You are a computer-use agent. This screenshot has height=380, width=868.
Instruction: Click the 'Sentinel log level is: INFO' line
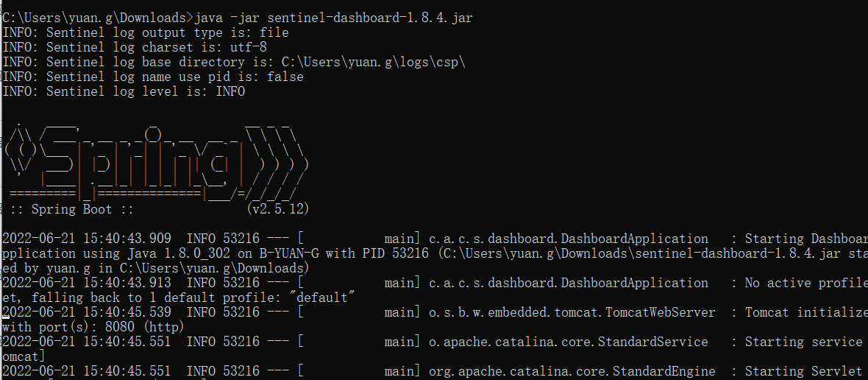[124, 91]
